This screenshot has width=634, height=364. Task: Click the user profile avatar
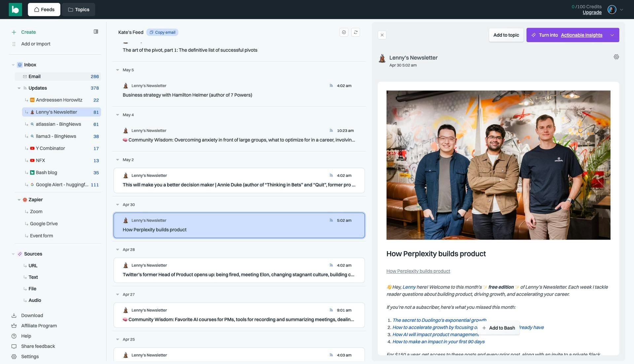point(612,10)
